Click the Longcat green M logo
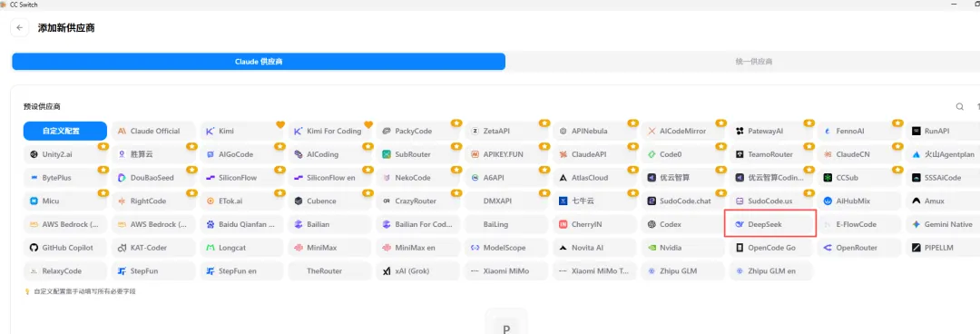This screenshot has height=334, width=980. pos(210,248)
